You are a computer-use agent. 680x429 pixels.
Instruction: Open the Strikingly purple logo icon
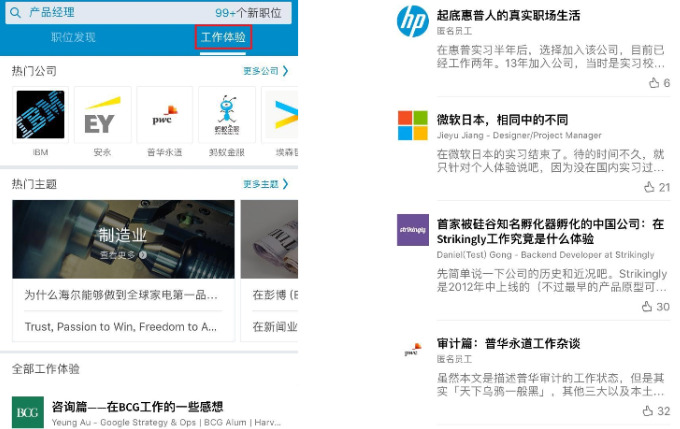point(413,230)
